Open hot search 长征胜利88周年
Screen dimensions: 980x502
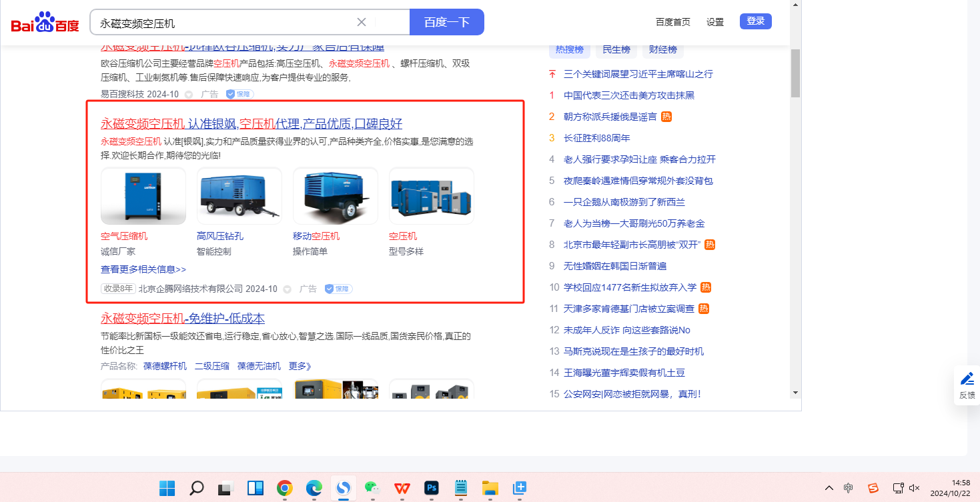click(597, 138)
